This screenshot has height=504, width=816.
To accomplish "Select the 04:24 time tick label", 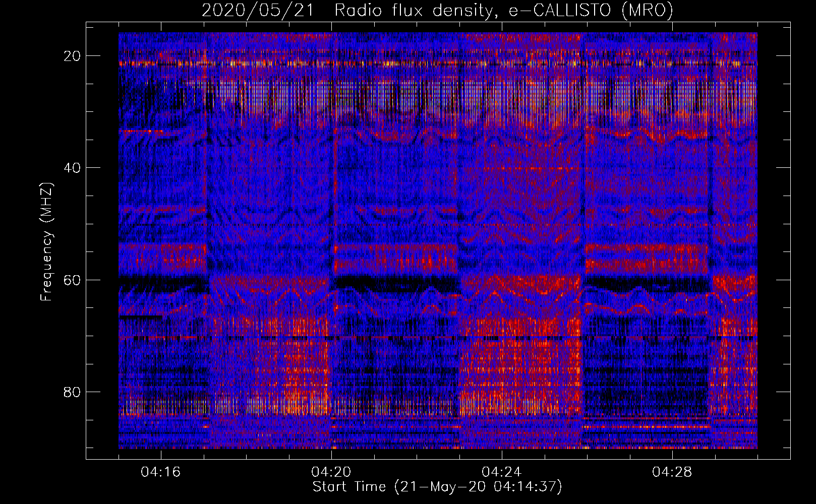I will click(x=502, y=472).
